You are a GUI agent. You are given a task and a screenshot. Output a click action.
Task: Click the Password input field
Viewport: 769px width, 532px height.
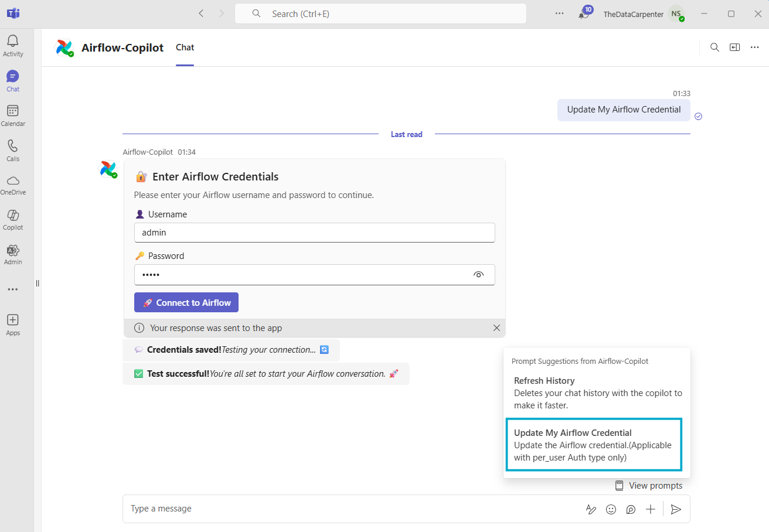coord(315,275)
